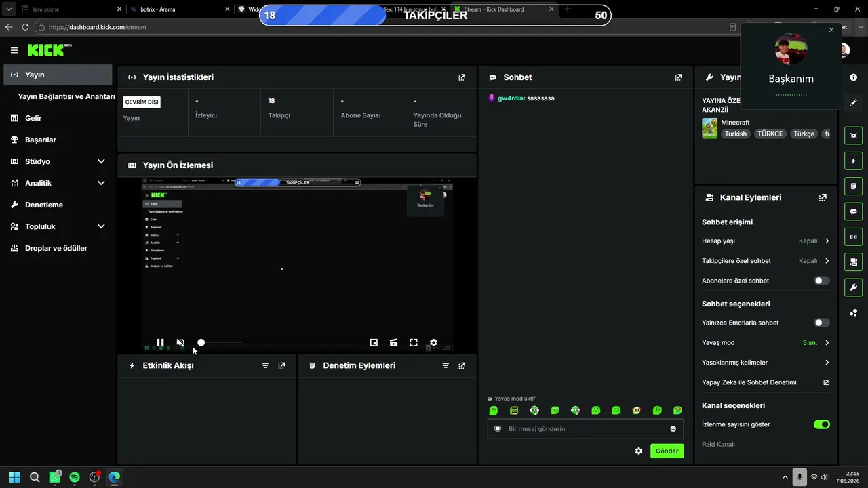Image resolution: width=868 pixels, height=488 pixels.
Task: Open Yayın Bağlantısı ve Anahtarı page
Action: pos(66,96)
